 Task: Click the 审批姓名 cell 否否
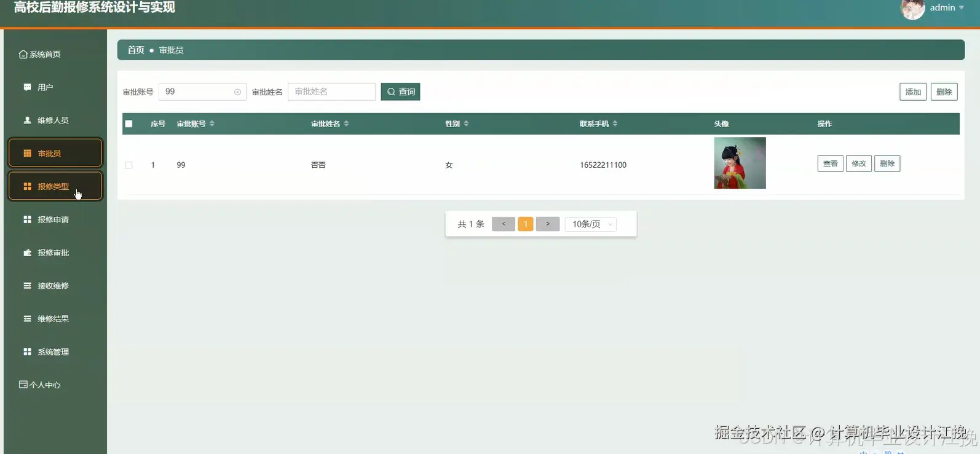(x=318, y=165)
